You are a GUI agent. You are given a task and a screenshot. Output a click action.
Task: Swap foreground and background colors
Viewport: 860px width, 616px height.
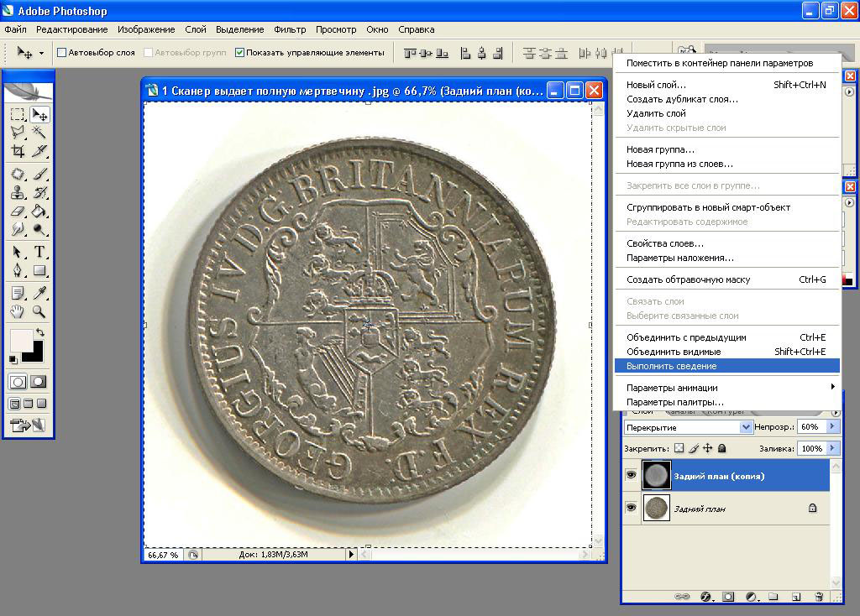(40, 332)
